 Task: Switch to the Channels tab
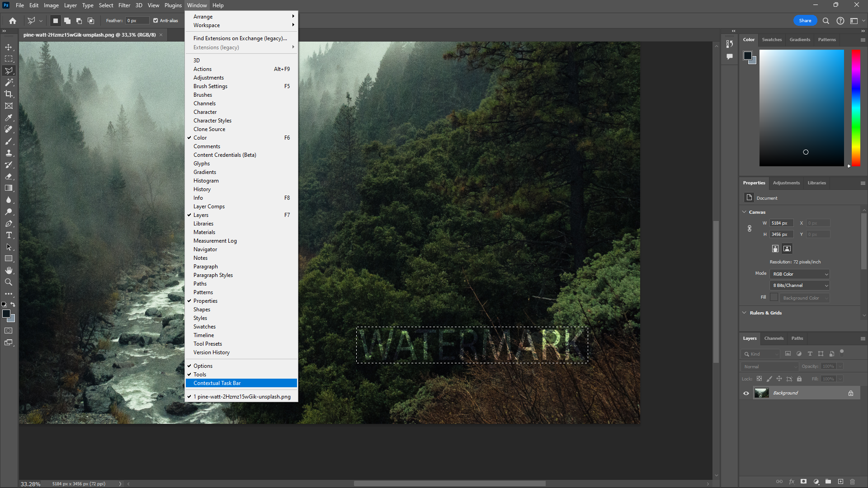(x=774, y=338)
